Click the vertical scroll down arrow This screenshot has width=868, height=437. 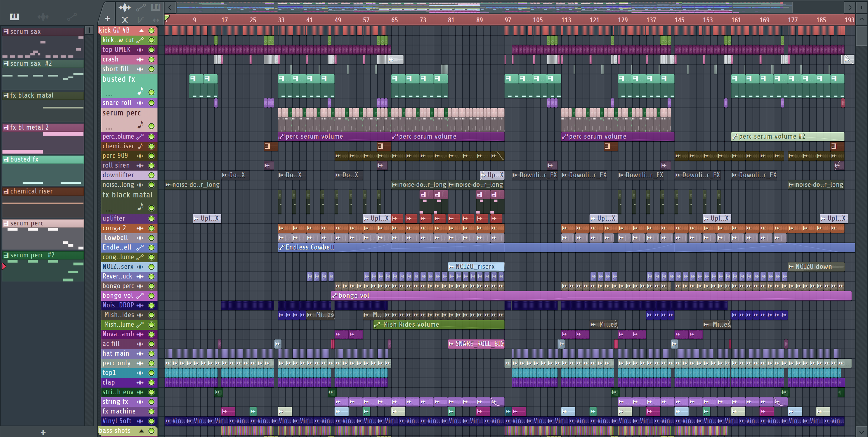[x=862, y=431]
